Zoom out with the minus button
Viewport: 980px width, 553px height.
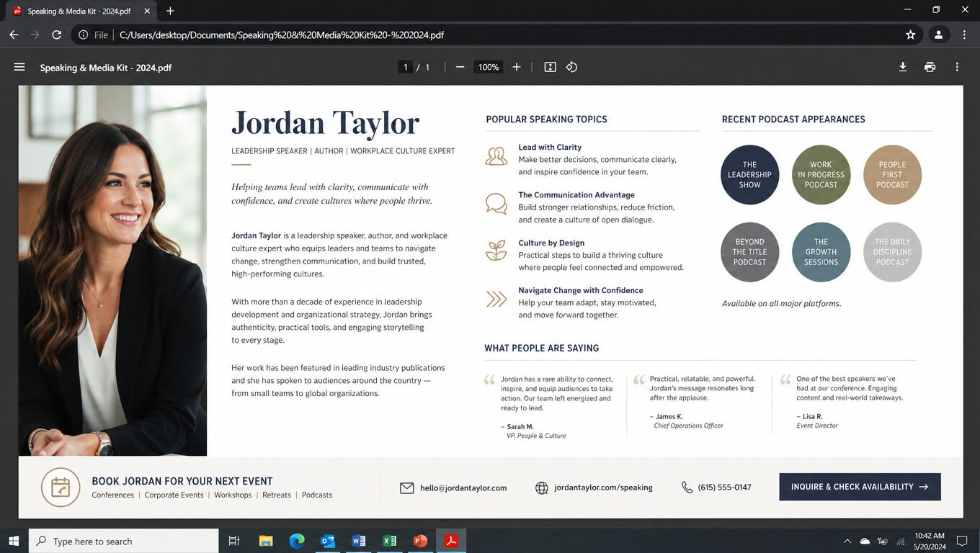(460, 67)
